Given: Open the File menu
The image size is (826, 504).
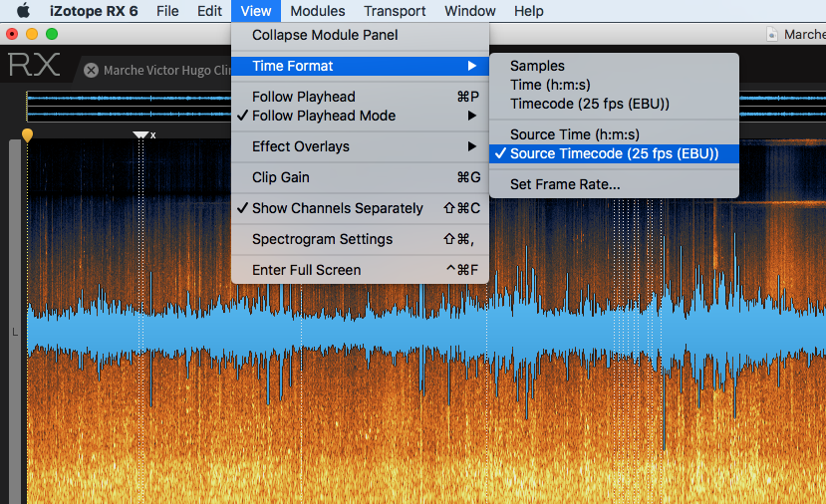Looking at the screenshot, I should point(167,11).
